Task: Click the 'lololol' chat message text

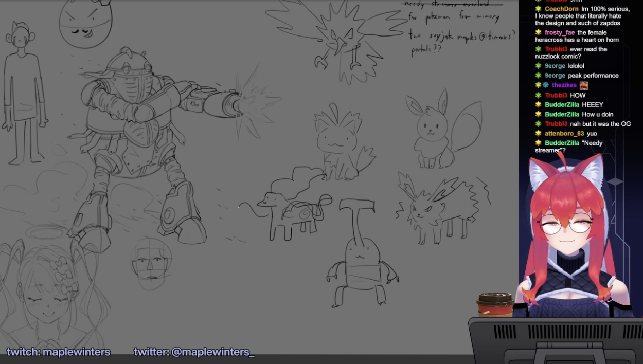Action: point(576,66)
